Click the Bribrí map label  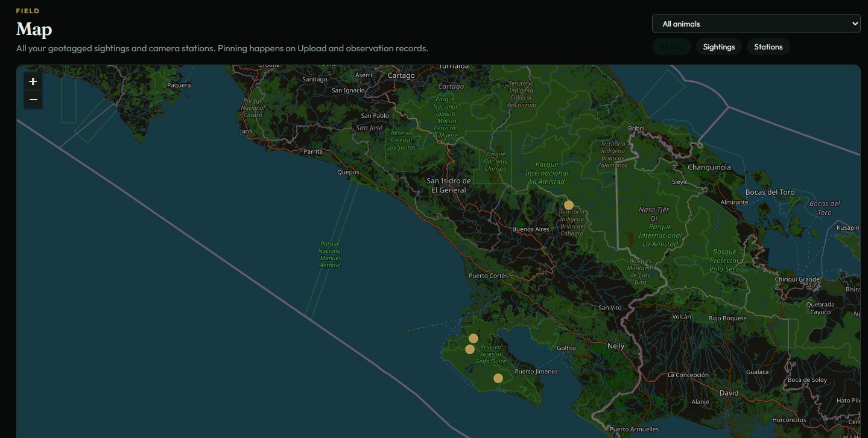pos(636,129)
